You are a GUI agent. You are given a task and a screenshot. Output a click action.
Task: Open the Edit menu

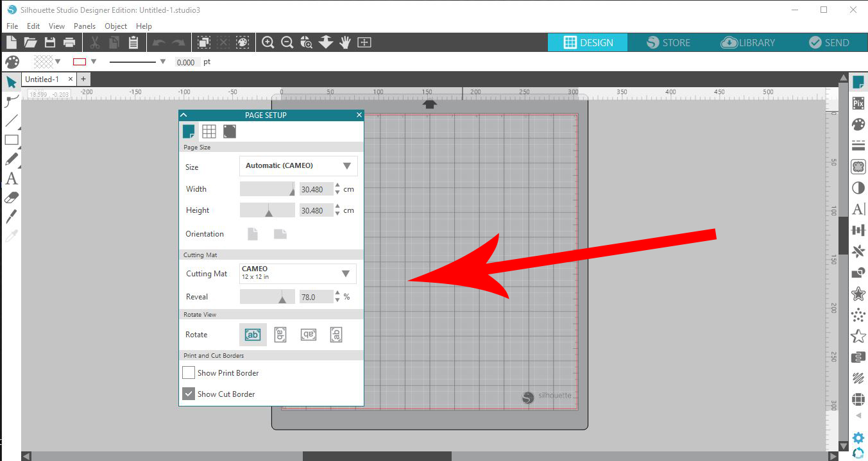(x=33, y=26)
